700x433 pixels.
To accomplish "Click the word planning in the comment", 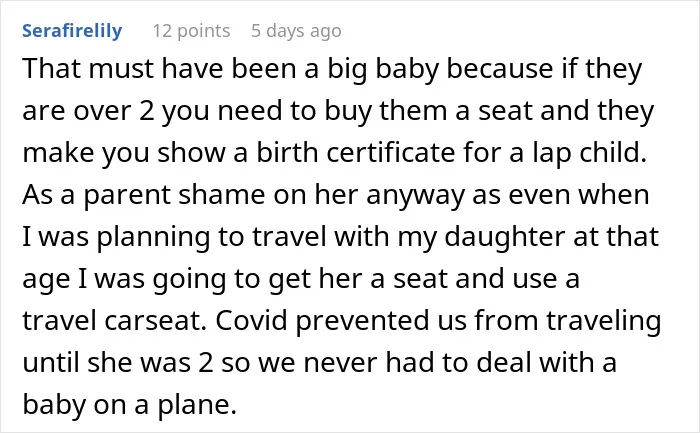I will click(154, 237).
